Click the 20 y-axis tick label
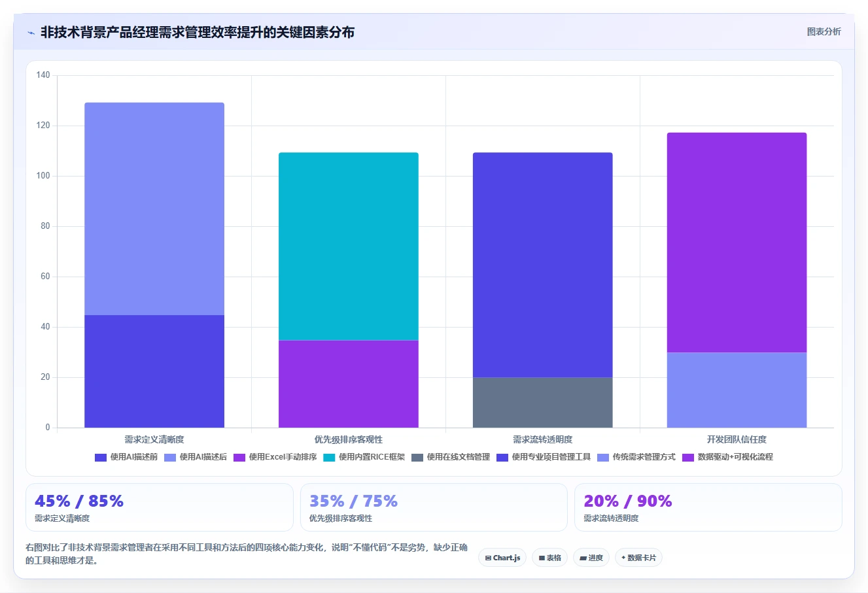The image size is (868, 593). [45, 377]
